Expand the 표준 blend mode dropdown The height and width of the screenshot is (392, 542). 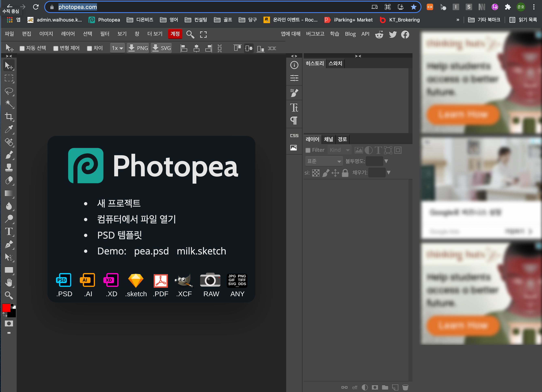click(324, 161)
